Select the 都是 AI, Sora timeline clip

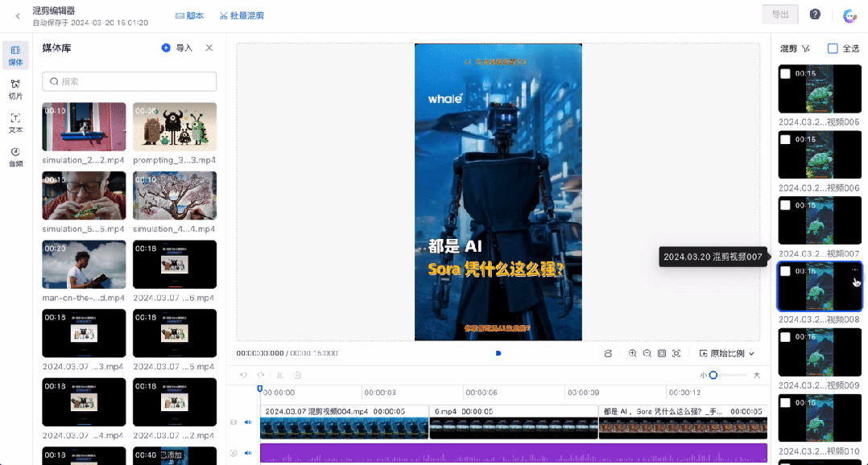click(683, 422)
